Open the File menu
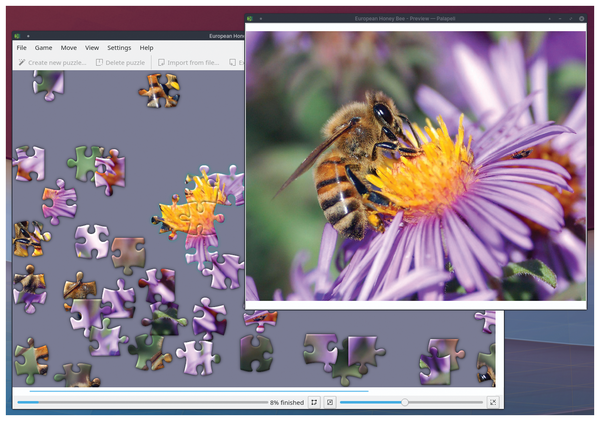 tap(21, 48)
